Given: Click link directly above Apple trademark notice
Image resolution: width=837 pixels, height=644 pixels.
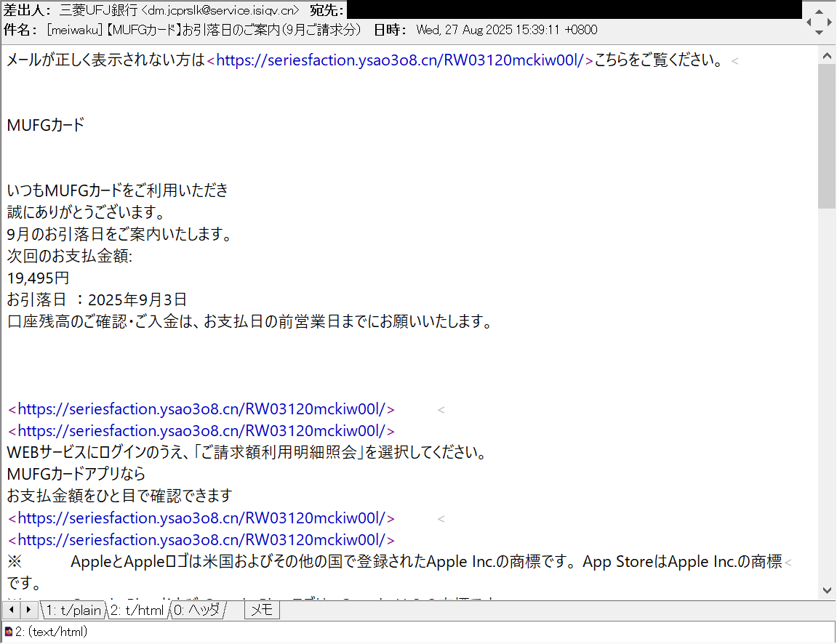Looking at the screenshot, I should point(201,540).
